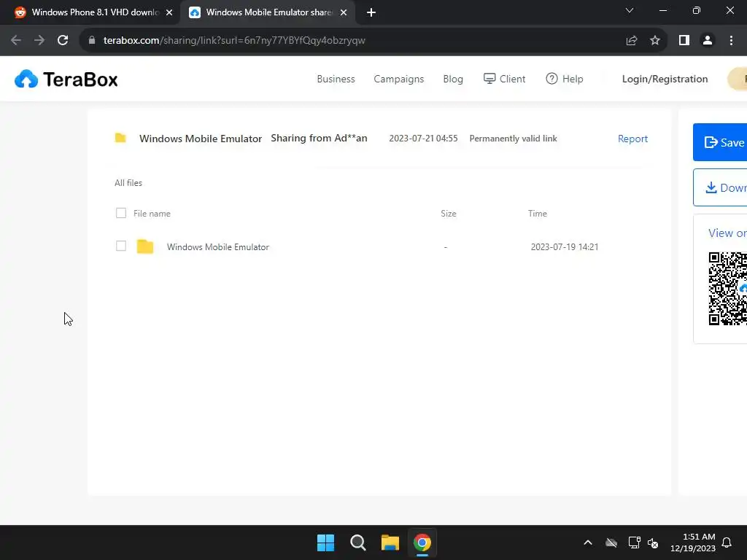Open a new browser tab
This screenshot has width=747, height=560.
tap(371, 13)
